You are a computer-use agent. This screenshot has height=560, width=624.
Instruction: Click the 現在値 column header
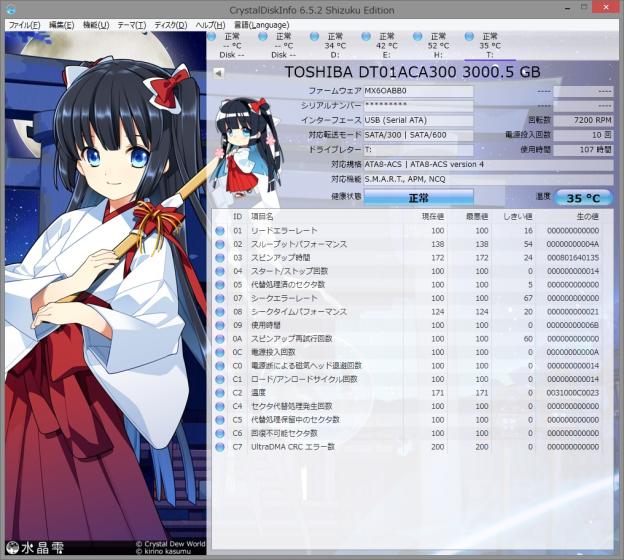433,217
